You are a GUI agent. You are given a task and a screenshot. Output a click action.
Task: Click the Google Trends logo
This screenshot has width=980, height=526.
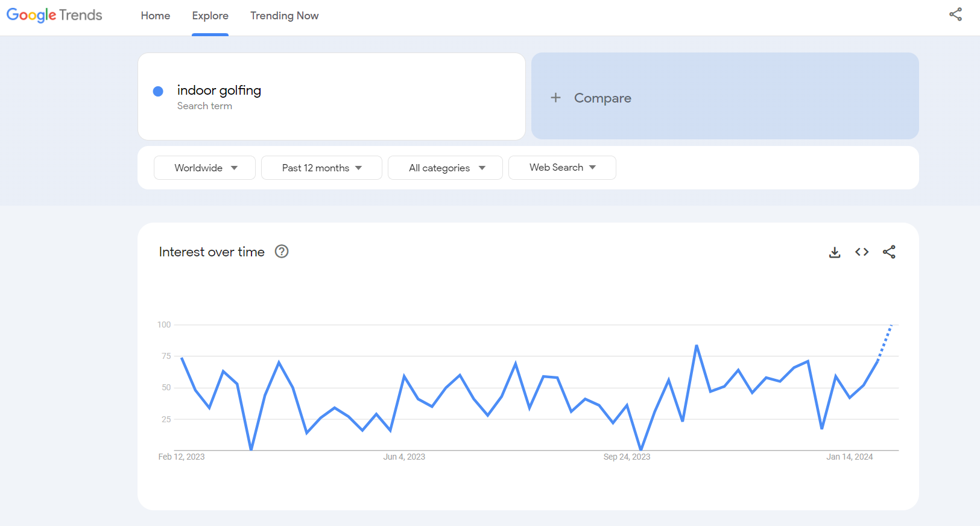(54, 15)
